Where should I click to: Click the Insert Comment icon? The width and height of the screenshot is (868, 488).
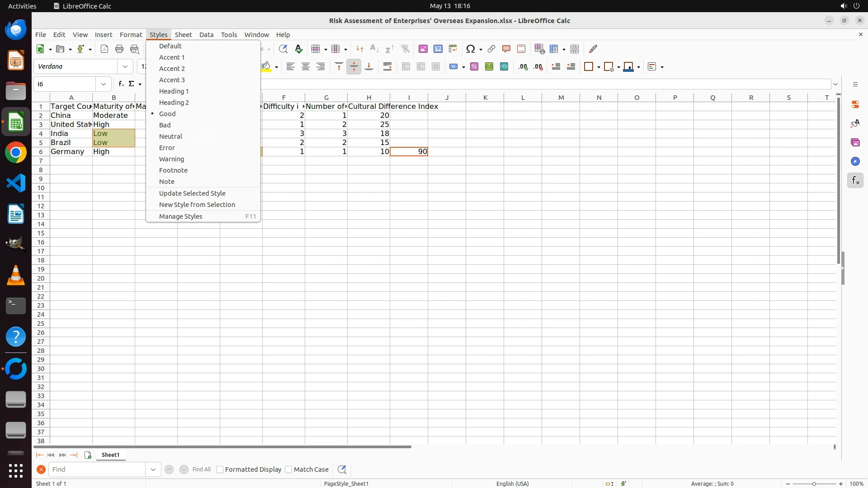[x=506, y=49]
